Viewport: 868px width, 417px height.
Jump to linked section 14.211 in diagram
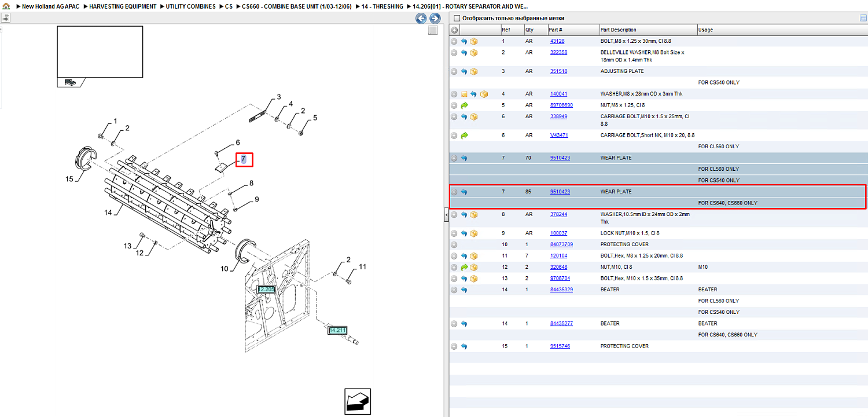pyautogui.click(x=337, y=330)
